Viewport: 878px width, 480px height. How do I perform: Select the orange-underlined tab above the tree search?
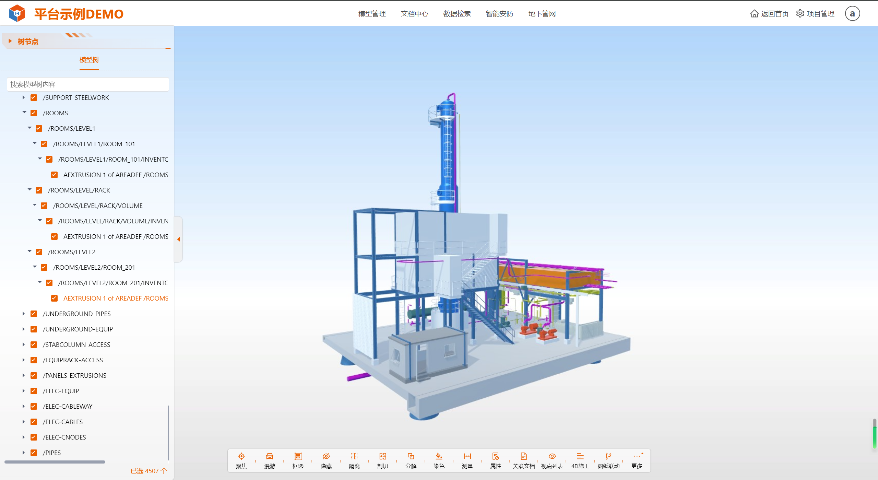(x=89, y=61)
